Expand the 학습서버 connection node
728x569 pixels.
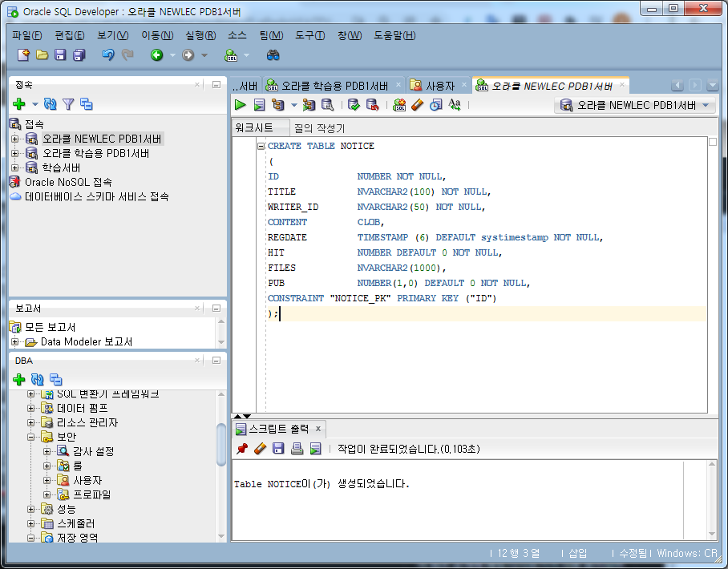click(15, 167)
